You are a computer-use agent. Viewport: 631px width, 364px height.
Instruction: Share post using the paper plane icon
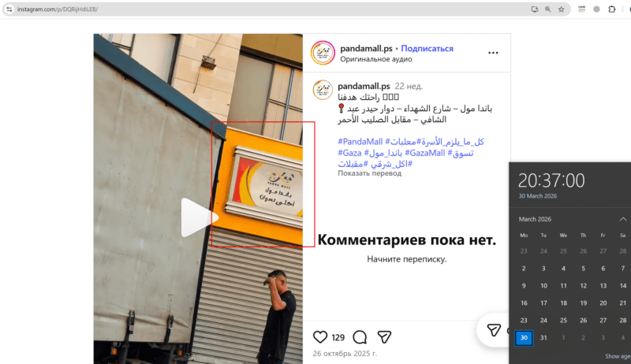384,337
